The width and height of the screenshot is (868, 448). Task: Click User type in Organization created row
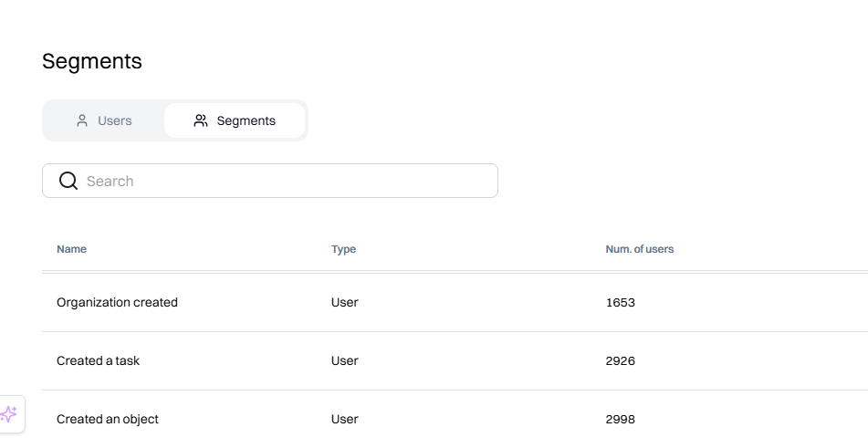pyautogui.click(x=345, y=302)
